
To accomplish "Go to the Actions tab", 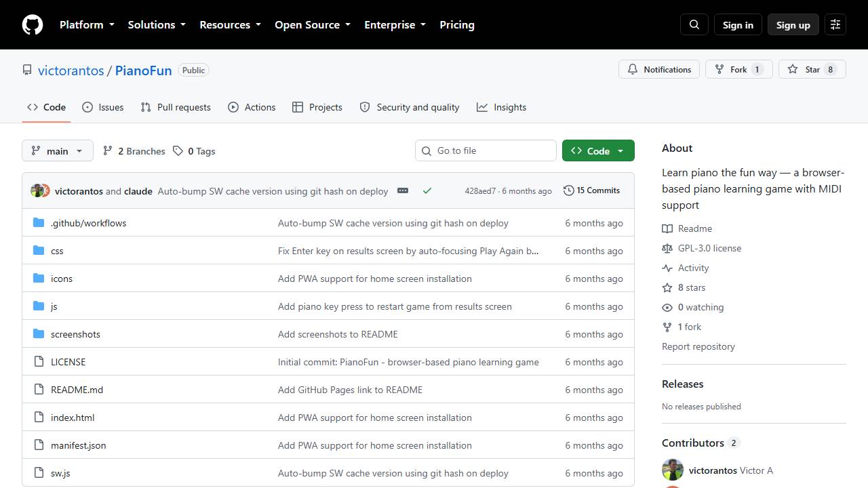I will (x=252, y=107).
